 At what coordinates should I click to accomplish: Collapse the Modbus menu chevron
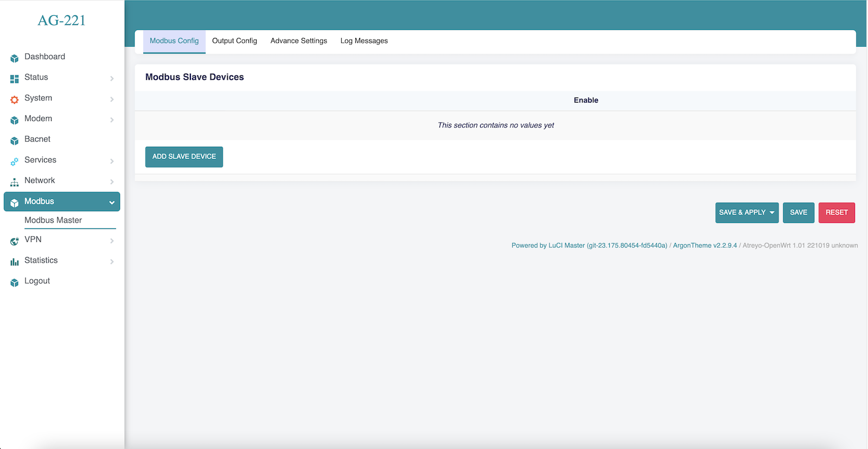(112, 202)
